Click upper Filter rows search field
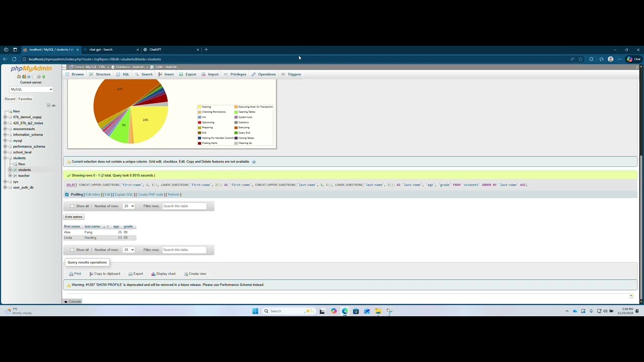The height and width of the screenshot is (362, 644). pyautogui.click(x=184, y=206)
